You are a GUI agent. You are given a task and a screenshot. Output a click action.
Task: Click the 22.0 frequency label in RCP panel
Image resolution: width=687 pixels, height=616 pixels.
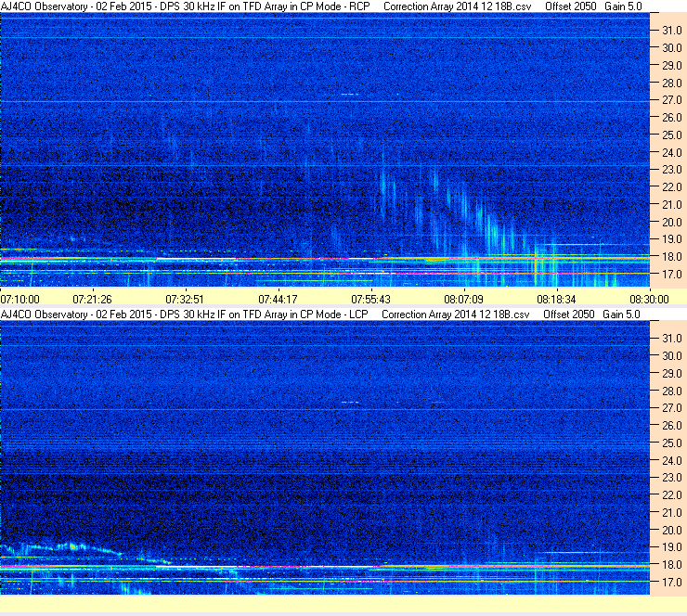[x=671, y=187]
